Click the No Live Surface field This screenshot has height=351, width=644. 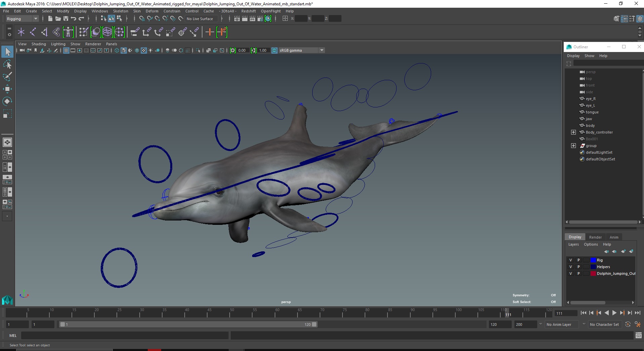[x=201, y=19]
